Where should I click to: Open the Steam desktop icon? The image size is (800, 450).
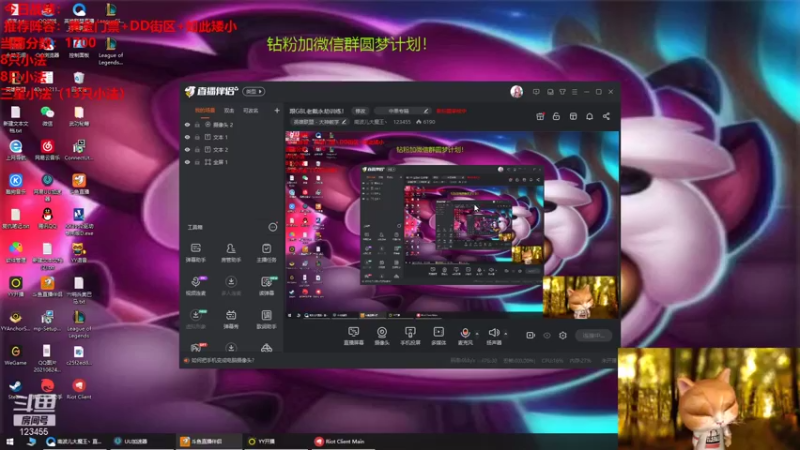click(15, 389)
